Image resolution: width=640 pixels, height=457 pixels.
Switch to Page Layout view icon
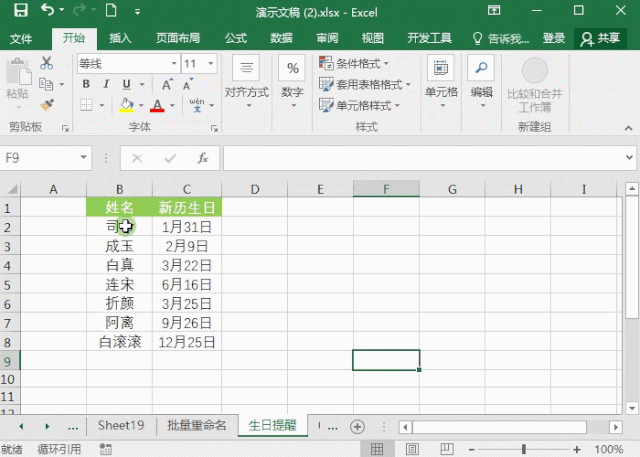click(412, 449)
